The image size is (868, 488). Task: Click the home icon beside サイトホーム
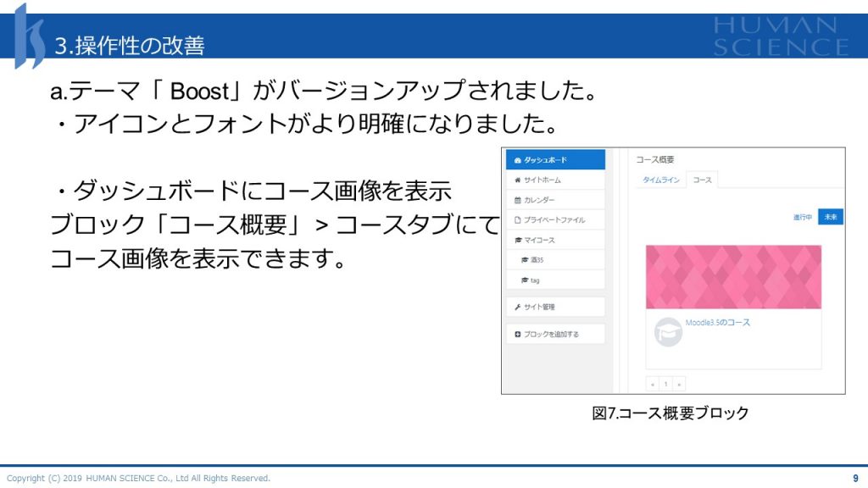[x=518, y=180]
